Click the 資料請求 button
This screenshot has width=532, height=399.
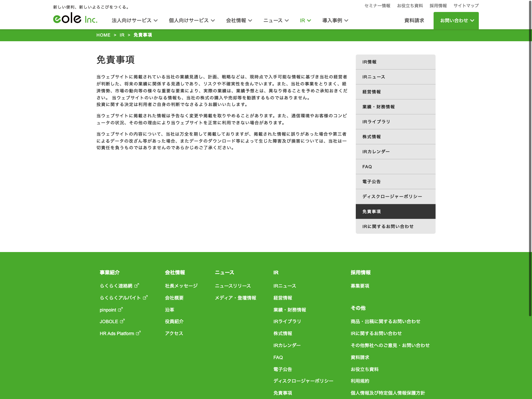(x=414, y=21)
